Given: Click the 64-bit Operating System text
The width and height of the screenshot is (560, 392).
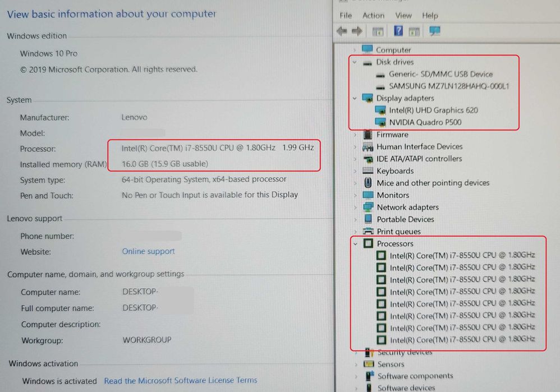Looking at the screenshot, I should click(x=204, y=179).
